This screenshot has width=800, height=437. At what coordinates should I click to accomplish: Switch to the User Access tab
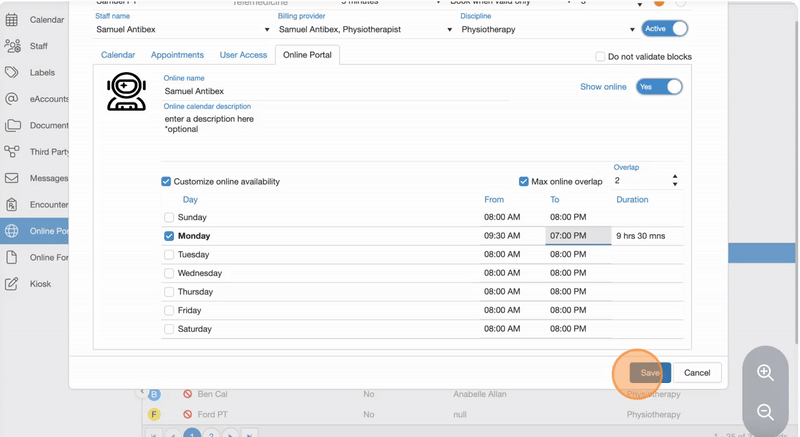[243, 55]
